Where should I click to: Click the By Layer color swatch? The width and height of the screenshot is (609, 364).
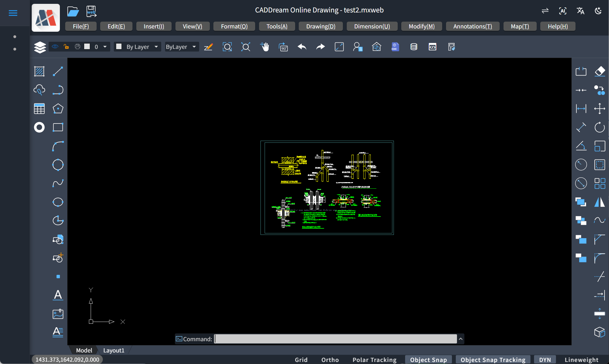[119, 46]
